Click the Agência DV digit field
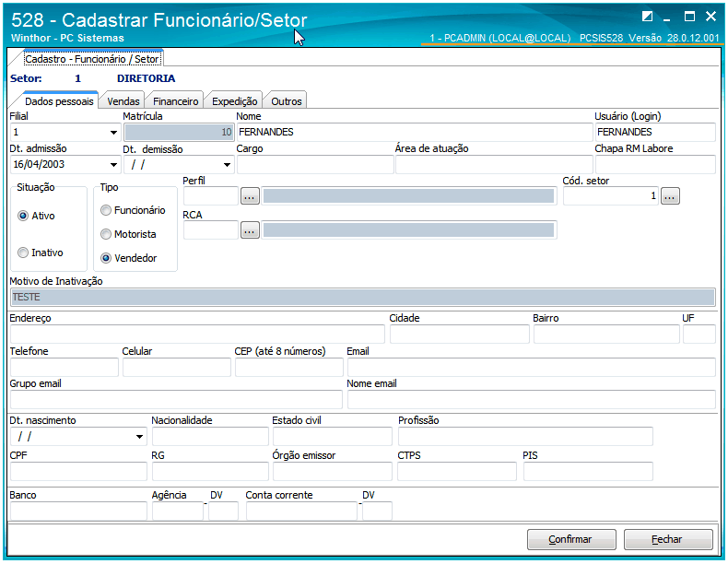Screen dimensions: 728x564 coord(223,511)
